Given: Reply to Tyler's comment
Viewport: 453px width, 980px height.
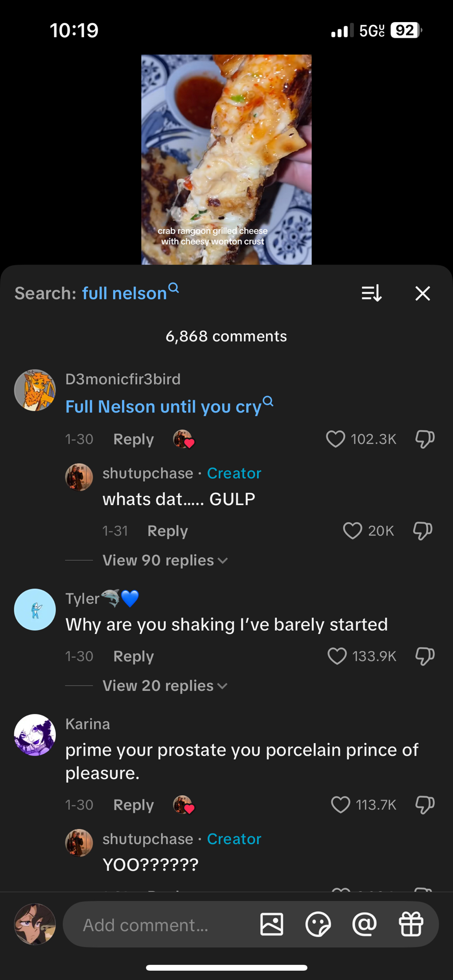Looking at the screenshot, I should click(133, 656).
